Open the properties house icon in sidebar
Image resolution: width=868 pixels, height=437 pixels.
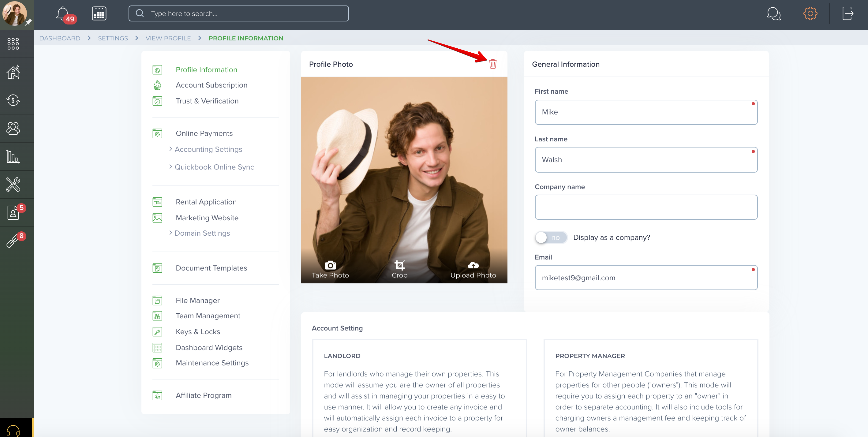[x=13, y=72]
